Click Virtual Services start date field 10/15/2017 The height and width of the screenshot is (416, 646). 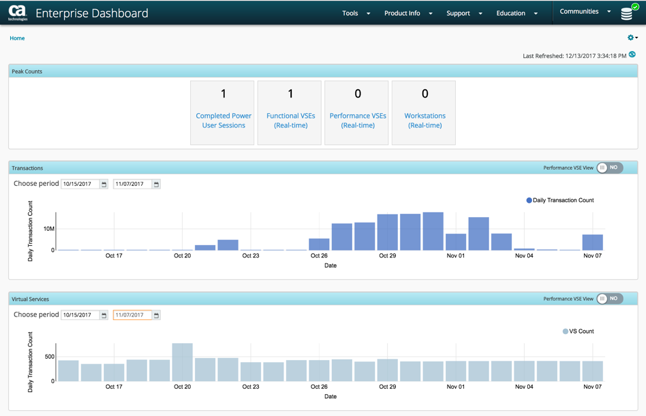[x=80, y=315]
